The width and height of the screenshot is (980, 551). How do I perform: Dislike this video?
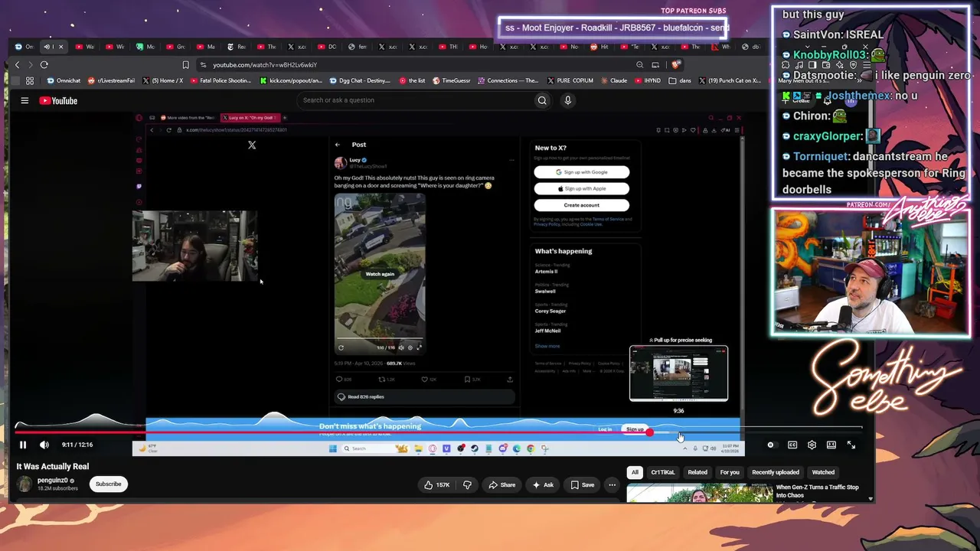(467, 484)
